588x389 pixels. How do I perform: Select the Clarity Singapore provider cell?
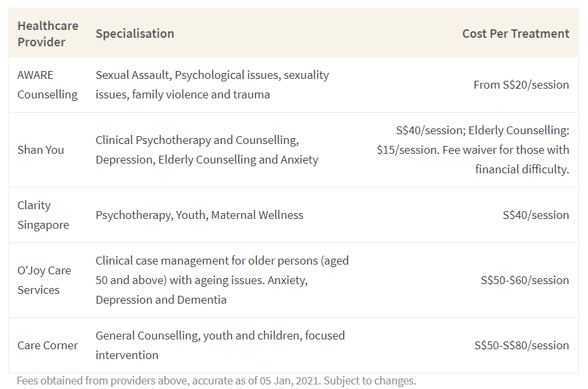[x=43, y=215]
